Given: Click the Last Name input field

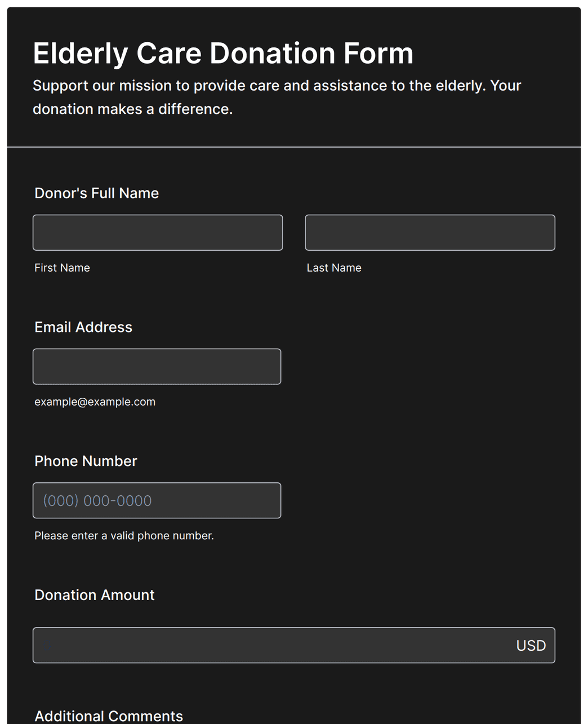Looking at the screenshot, I should [x=430, y=233].
